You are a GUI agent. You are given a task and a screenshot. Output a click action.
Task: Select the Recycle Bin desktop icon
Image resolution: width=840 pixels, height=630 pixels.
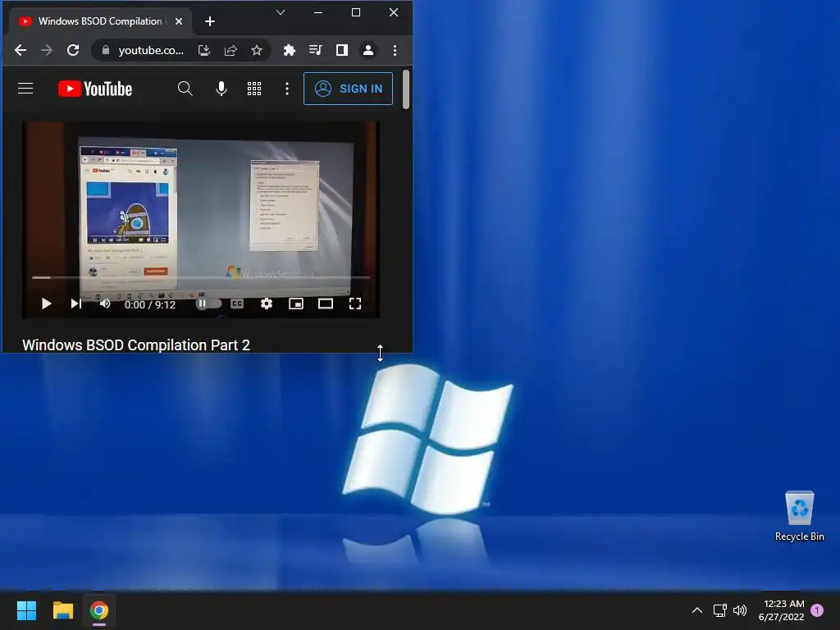click(x=799, y=517)
